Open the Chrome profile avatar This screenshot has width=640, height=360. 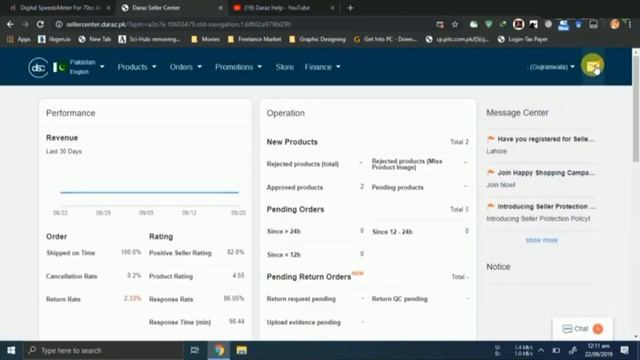(x=614, y=24)
